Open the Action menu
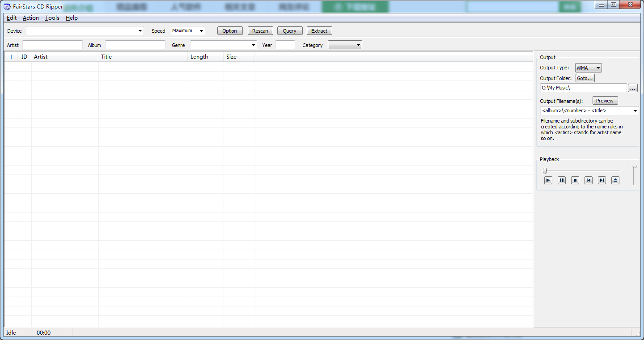Viewport: 644px width, 340px height. (x=31, y=18)
